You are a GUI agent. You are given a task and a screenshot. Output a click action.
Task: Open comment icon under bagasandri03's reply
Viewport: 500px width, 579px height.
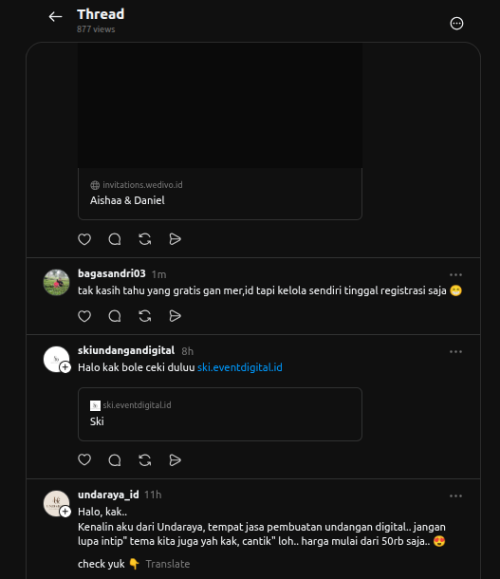coord(115,316)
